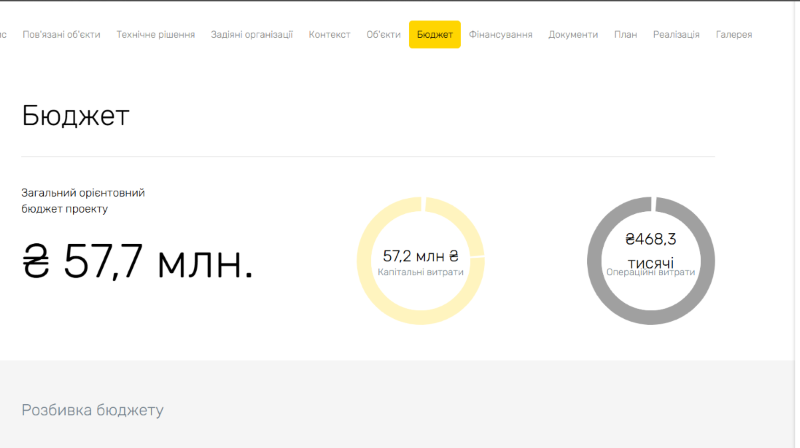Open the Пов'язані об'єкти tab
The image size is (800, 448).
pyautogui.click(x=61, y=34)
